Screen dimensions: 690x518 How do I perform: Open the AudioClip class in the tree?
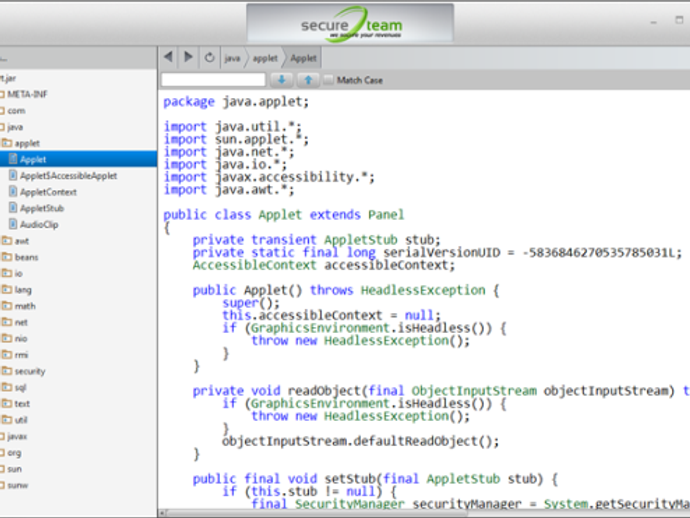39,224
